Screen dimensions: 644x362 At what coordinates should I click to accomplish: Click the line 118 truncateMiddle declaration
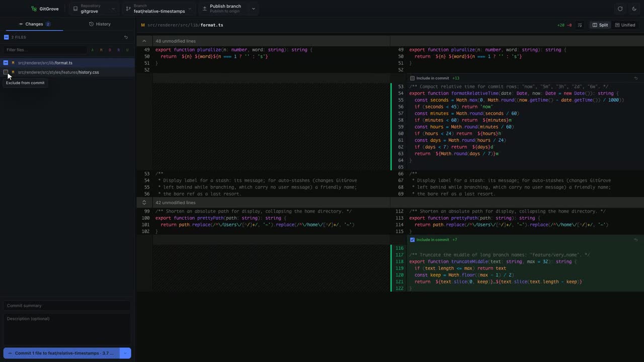pyautogui.click(x=493, y=261)
